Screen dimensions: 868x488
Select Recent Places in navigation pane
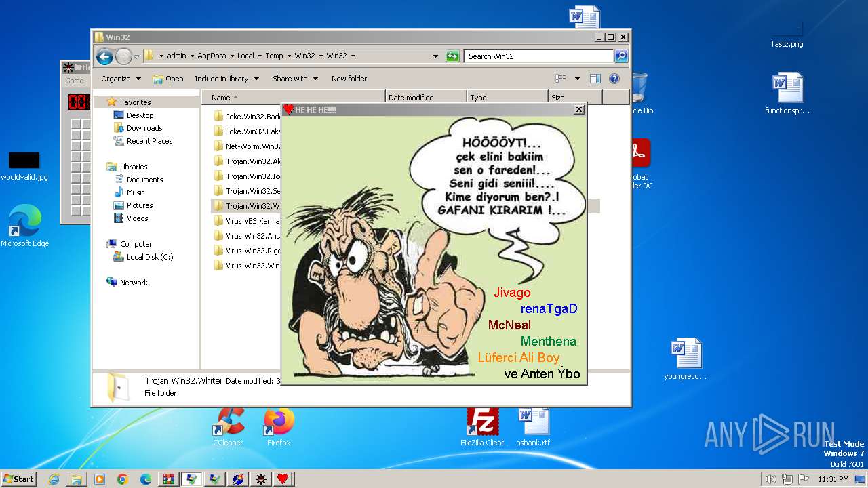pyautogui.click(x=149, y=141)
